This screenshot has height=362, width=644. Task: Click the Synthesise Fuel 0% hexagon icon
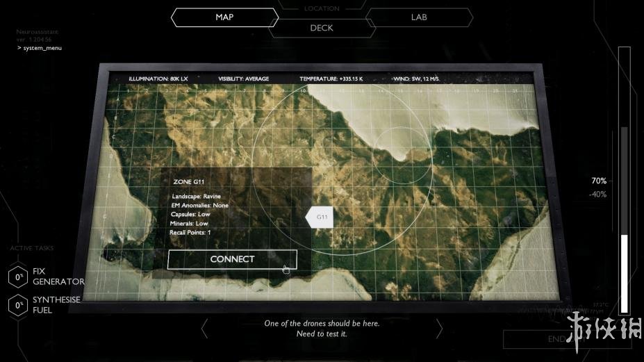(19, 305)
